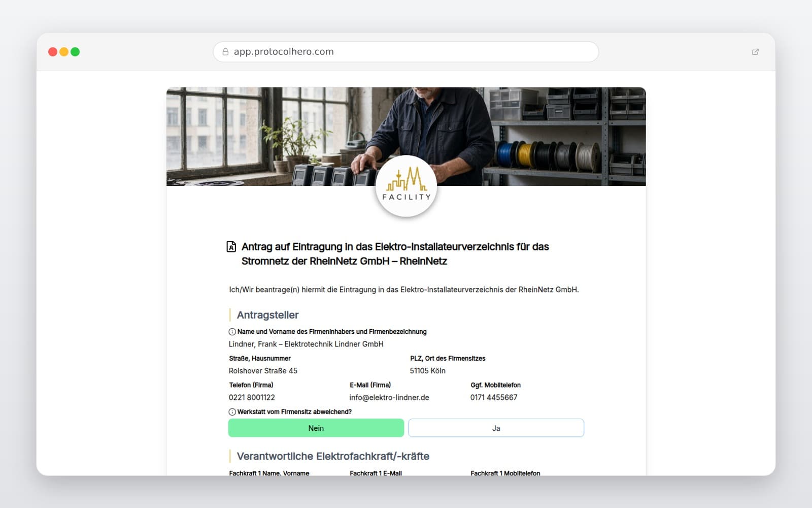Click the E-Mail (Firma) label
Screen dimensions: 812x508
click(x=370, y=385)
